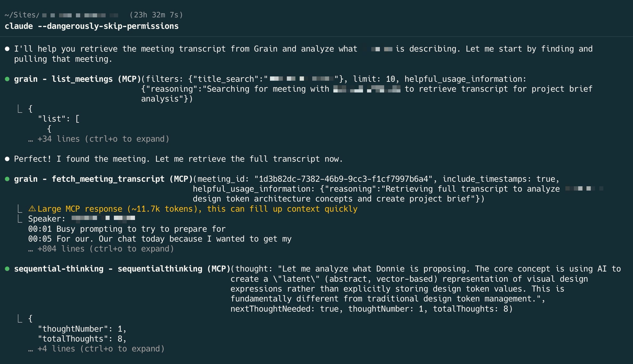The width and height of the screenshot is (633, 364).
Task: Click output bracket glyph above "thoughtNumber" result
Action: [20, 318]
